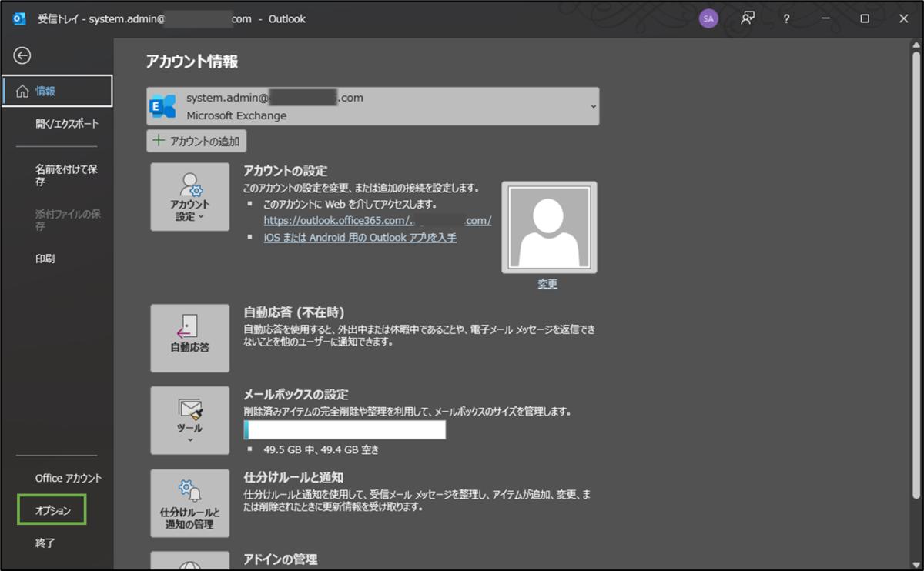Click the 仕分けルールと通知 heading
This screenshot has height=571, width=924.
point(293,477)
